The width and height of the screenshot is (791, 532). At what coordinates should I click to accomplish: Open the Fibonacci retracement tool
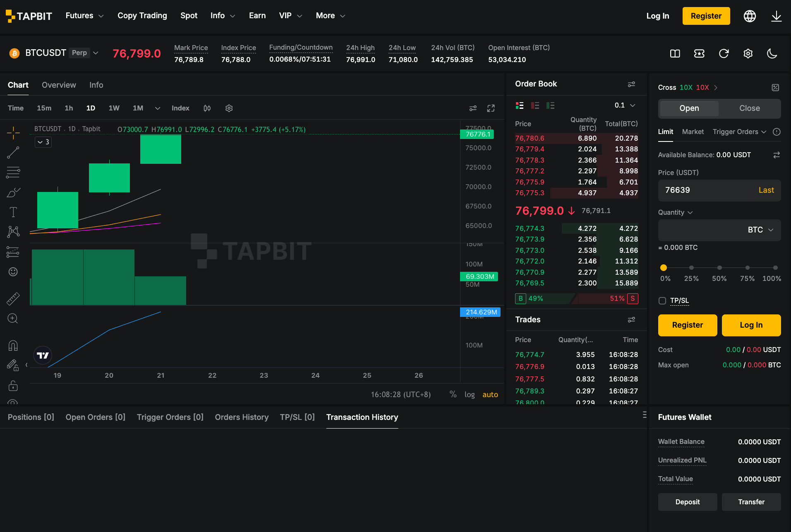(13, 173)
